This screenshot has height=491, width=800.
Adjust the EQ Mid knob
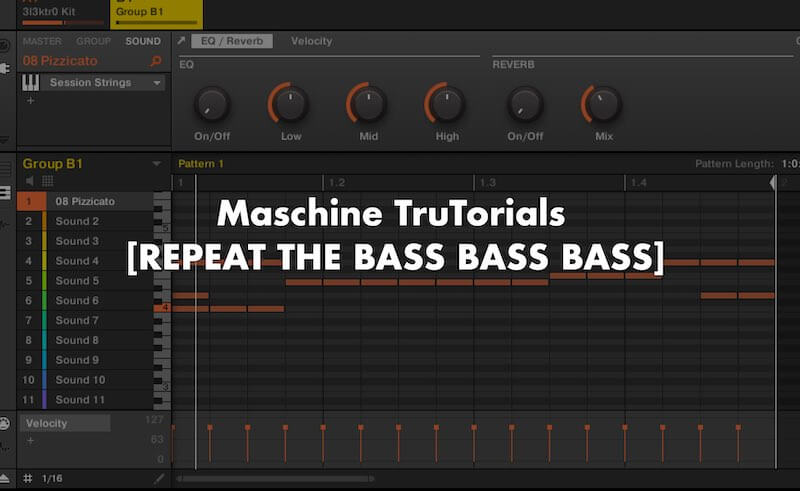[x=367, y=103]
